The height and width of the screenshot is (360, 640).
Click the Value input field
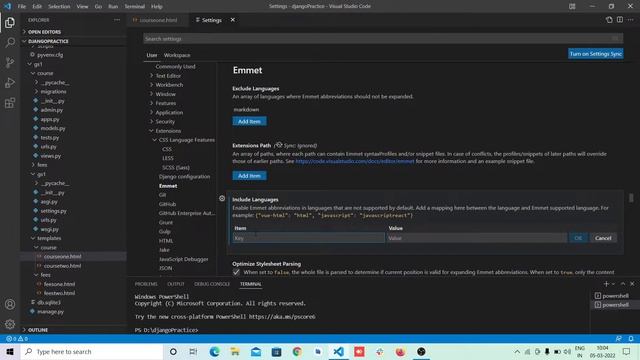click(x=477, y=238)
